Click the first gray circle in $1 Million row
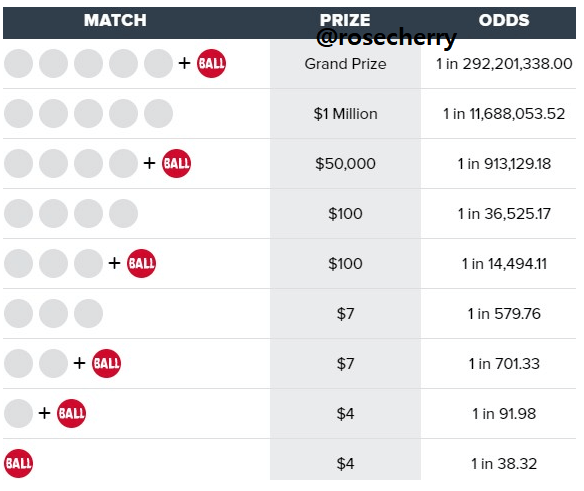This screenshot has height=491, width=584. (18, 113)
